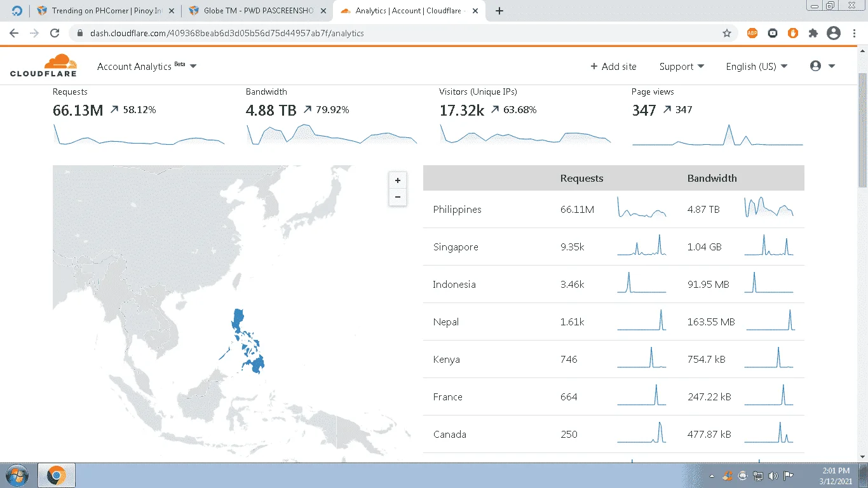
Task: Click the white robot-face tray icon
Action: pos(743,476)
